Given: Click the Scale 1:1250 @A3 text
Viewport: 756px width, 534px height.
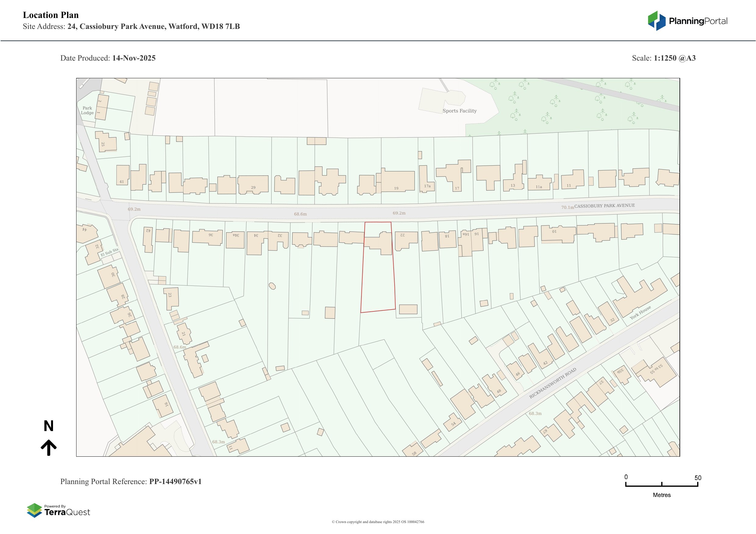Looking at the screenshot, I should (663, 58).
